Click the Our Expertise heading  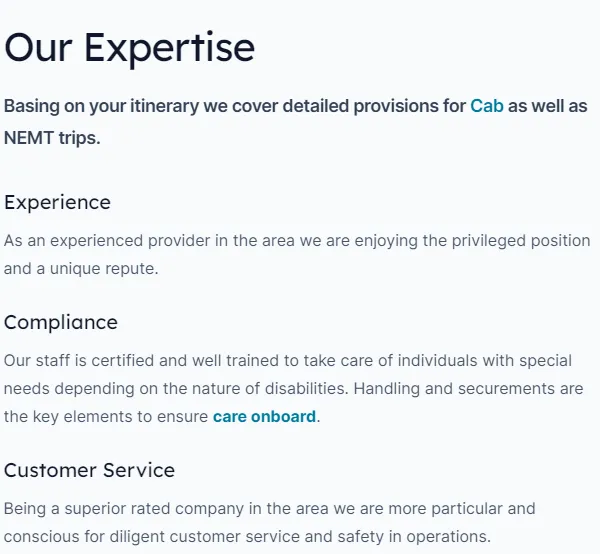click(129, 47)
